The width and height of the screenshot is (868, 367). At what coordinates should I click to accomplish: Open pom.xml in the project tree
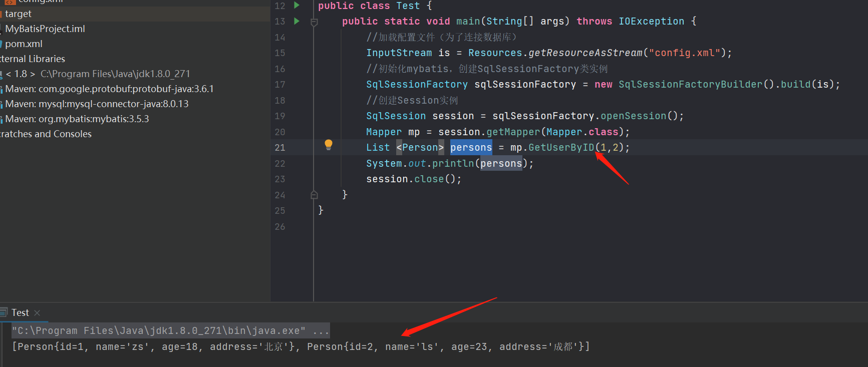coord(24,44)
